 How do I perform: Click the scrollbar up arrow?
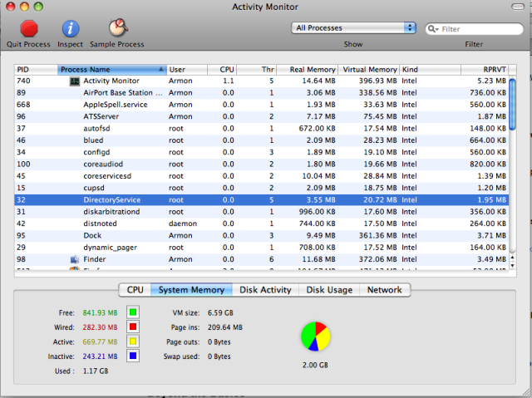coord(513,258)
